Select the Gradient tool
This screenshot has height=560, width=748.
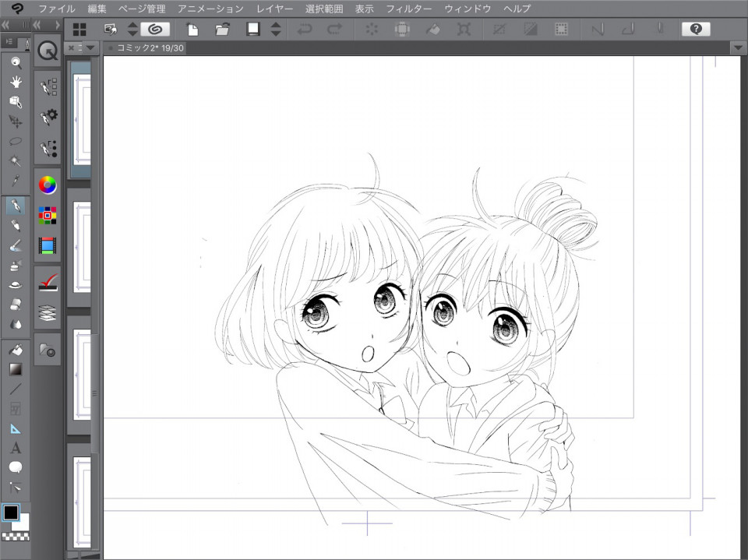coord(16,369)
